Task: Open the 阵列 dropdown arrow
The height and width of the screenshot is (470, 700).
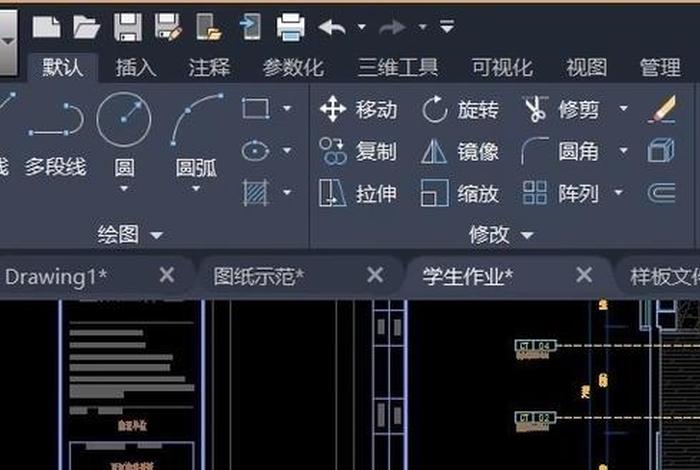Action: [618, 192]
